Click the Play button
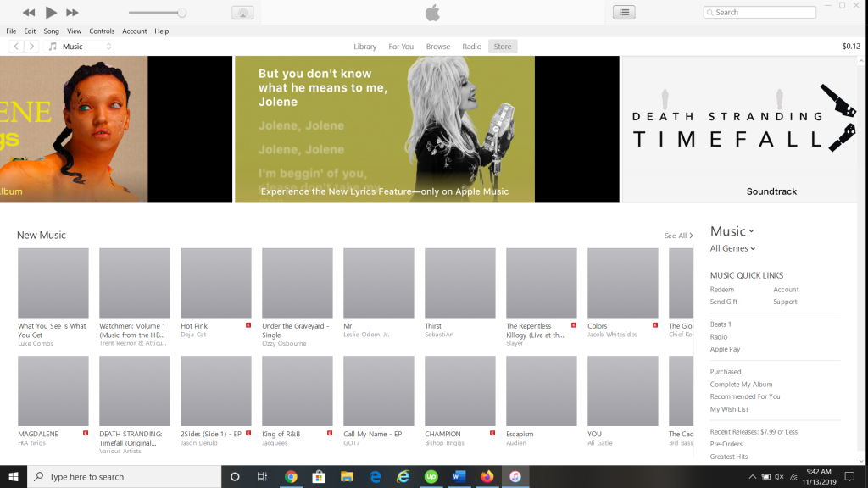This screenshot has height=488, width=868. [50, 12]
